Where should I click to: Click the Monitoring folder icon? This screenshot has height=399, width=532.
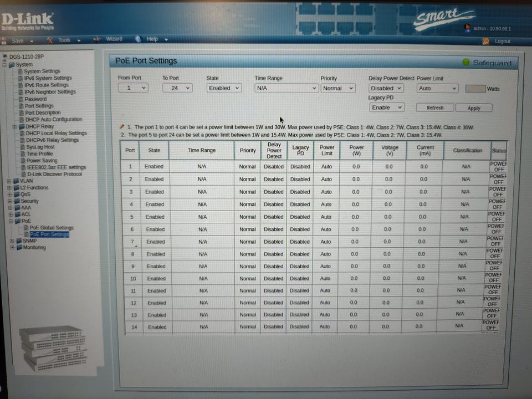(20, 247)
